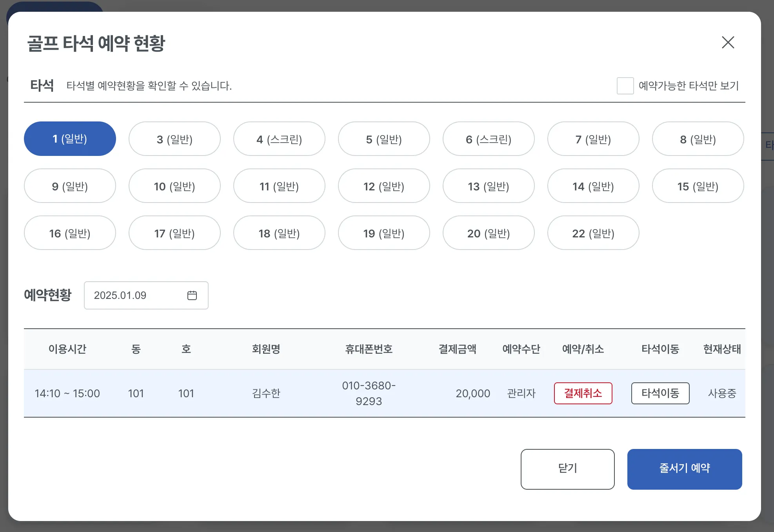Choose bay 16 (일반)
Image resolution: width=774 pixels, height=532 pixels.
[x=70, y=233]
